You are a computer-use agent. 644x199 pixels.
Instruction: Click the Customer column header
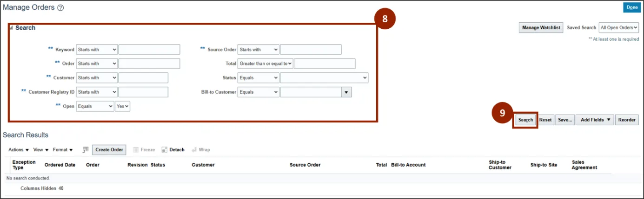tap(203, 165)
